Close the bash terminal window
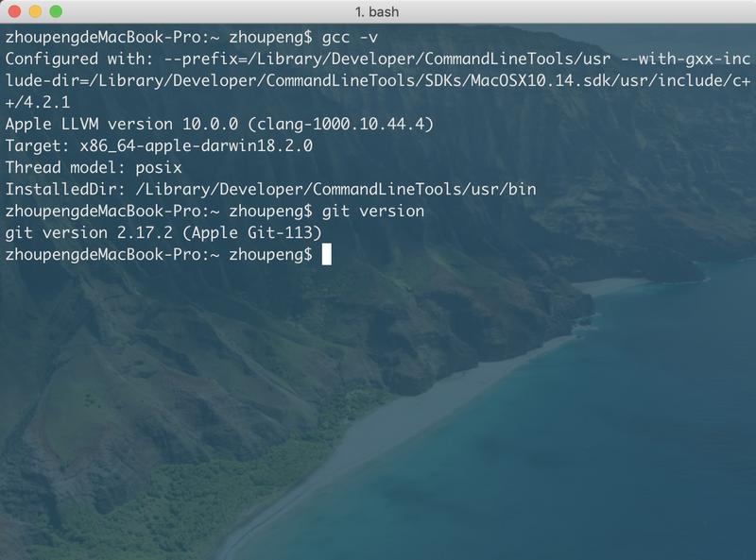This screenshot has height=560, width=756. [14, 11]
